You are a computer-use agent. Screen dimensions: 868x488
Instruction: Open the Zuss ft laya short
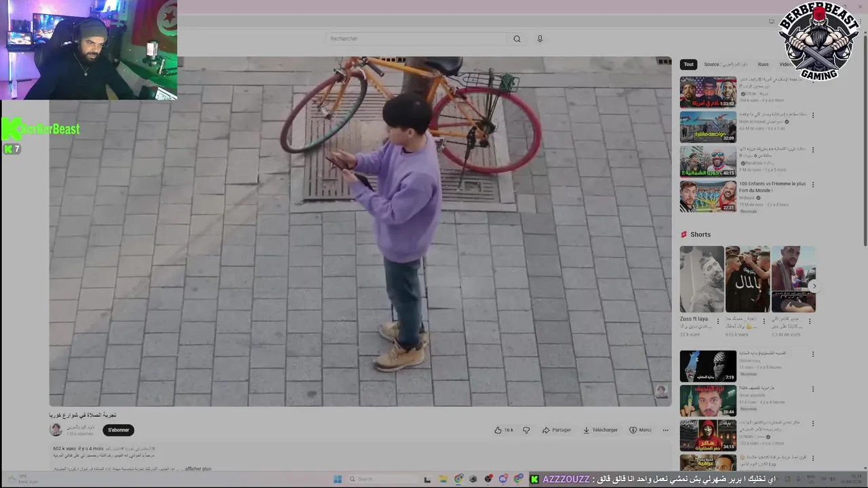click(702, 279)
